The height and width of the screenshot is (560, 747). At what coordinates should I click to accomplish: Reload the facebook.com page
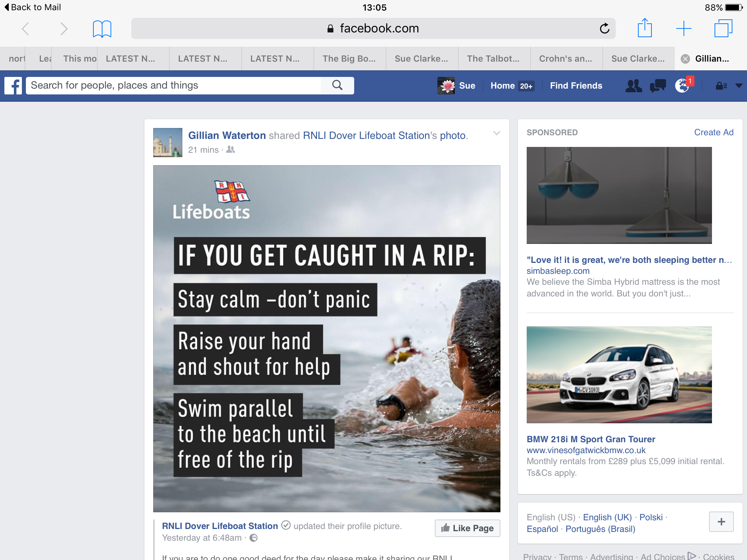pyautogui.click(x=604, y=28)
